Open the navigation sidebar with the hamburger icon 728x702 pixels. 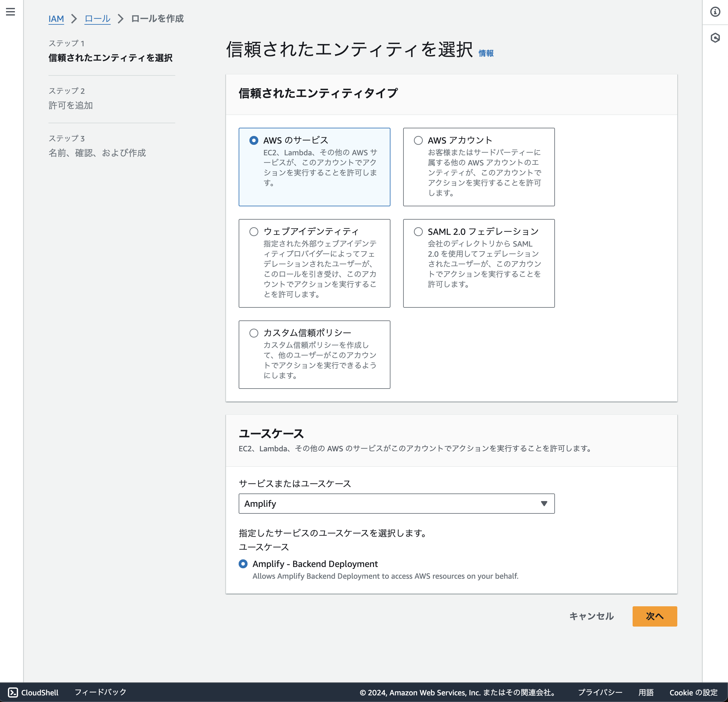click(10, 11)
